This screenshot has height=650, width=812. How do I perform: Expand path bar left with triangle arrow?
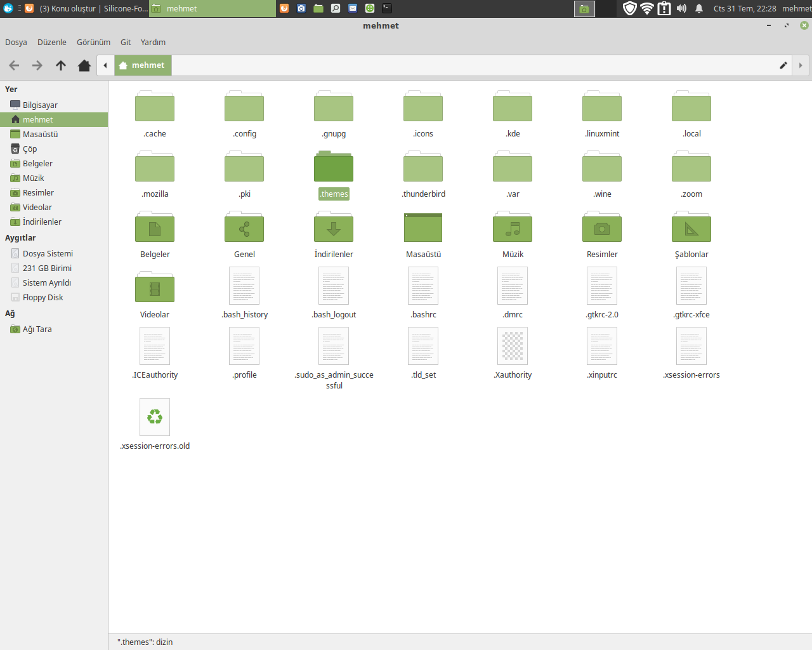coord(105,65)
